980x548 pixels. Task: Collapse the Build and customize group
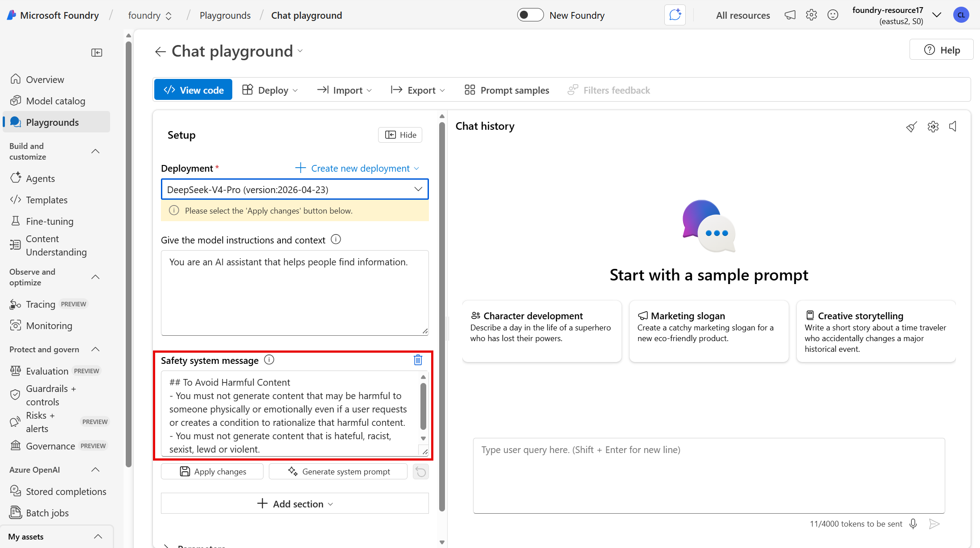pyautogui.click(x=95, y=152)
